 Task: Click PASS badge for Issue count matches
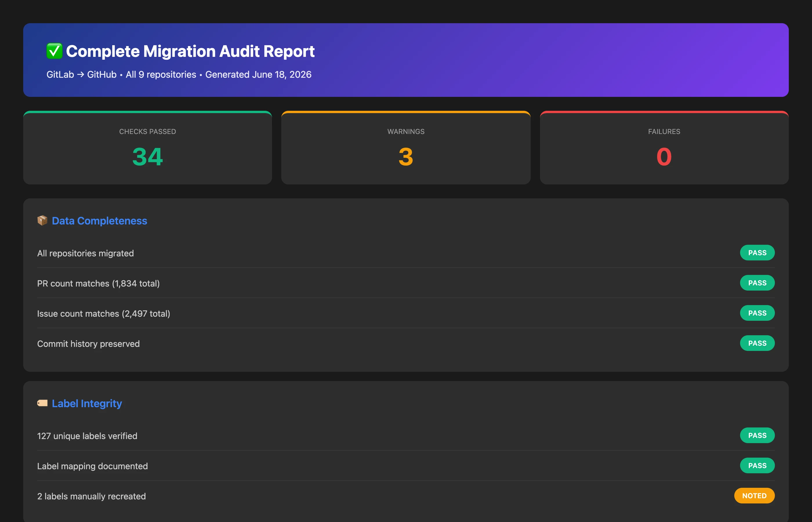coord(757,313)
